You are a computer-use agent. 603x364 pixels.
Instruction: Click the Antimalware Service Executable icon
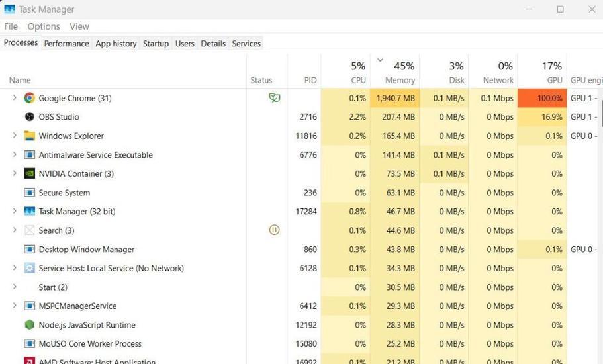click(30, 154)
